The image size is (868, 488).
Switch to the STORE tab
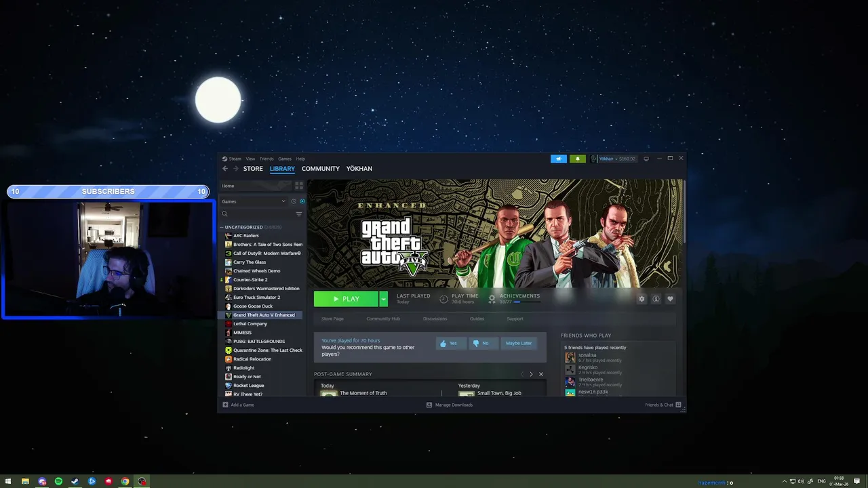tap(253, 169)
